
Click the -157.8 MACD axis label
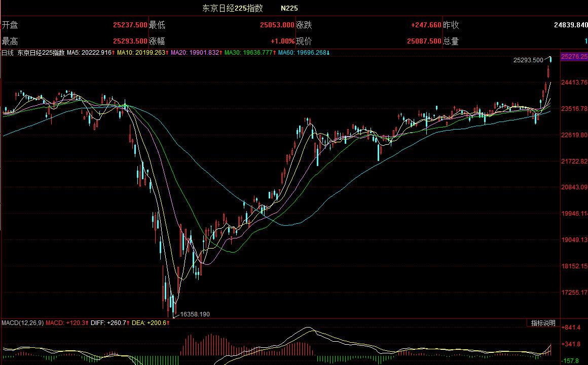click(x=571, y=361)
